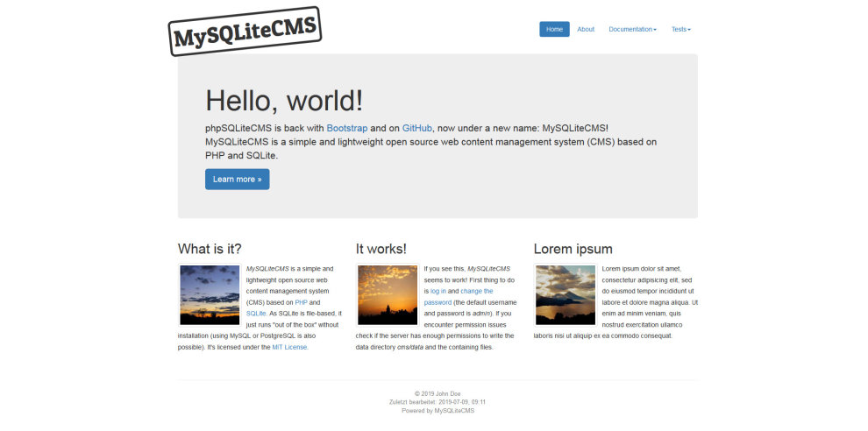Click the Hello, world! heading

click(284, 101)
